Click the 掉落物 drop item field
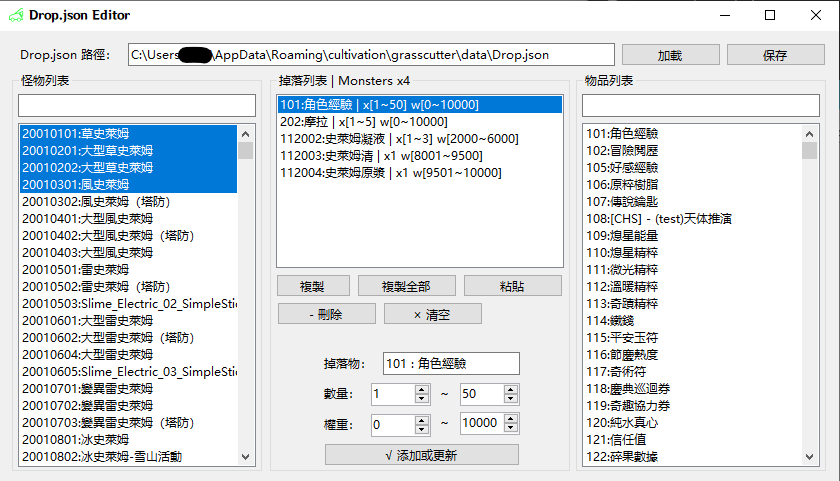The height and width of the screenshot is (481, 840). click(450, 364)
